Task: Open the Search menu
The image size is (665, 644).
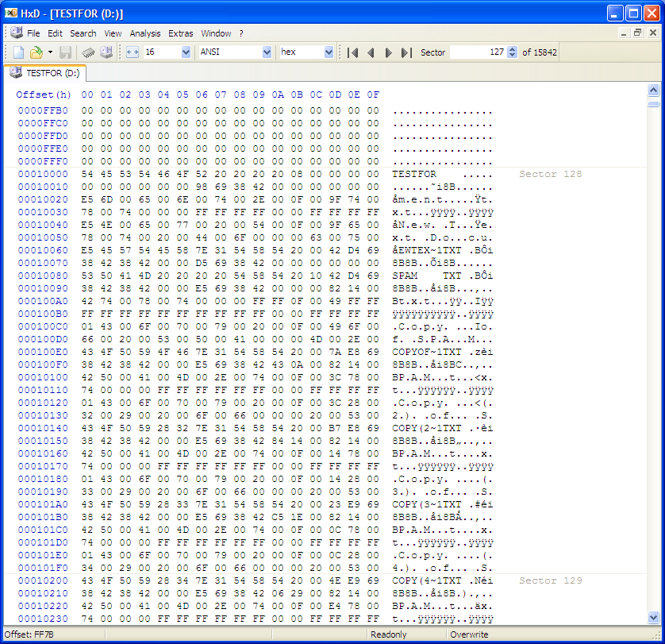Action: 83,33
